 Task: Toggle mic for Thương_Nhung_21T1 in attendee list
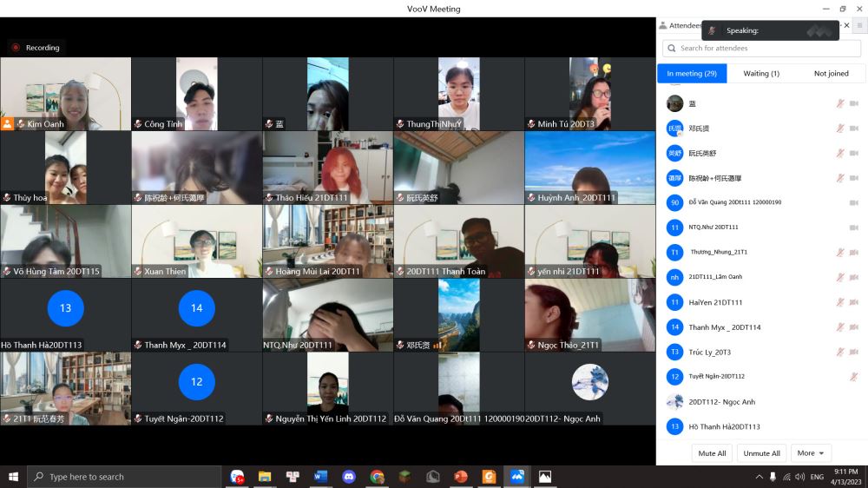click(839, 253)
